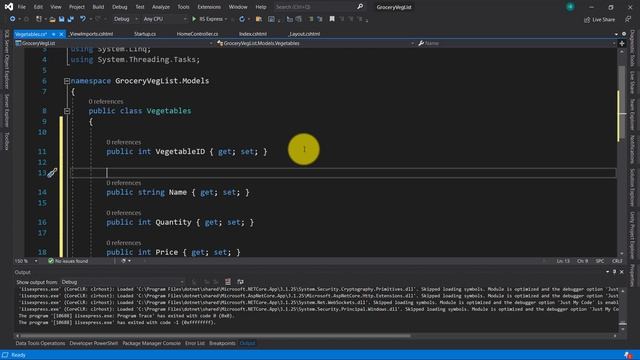Screen dimensions: 640x360
Task: Open the Tools menu
Action: point(183,7)
